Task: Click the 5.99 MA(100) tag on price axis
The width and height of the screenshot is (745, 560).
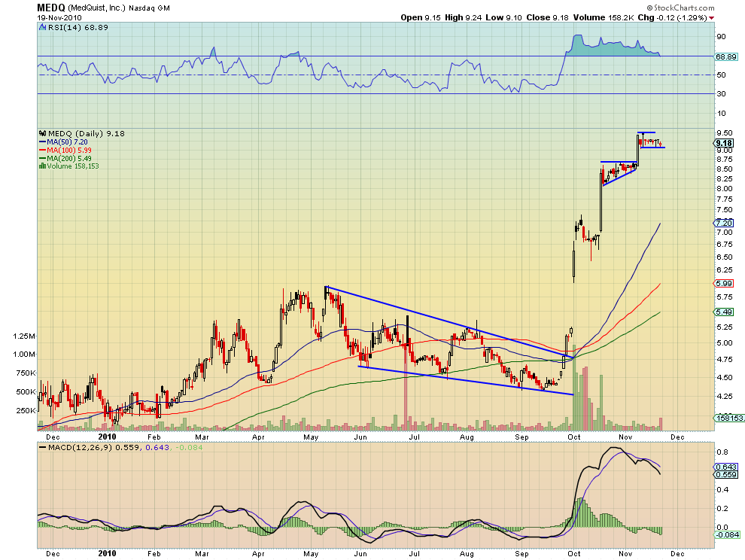Action: pos(724,283)
